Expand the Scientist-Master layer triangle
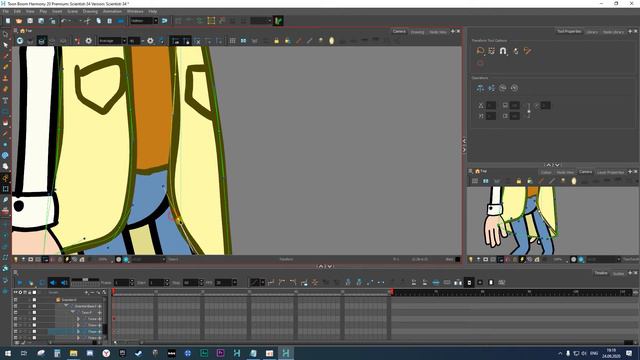 pos(66,306)
